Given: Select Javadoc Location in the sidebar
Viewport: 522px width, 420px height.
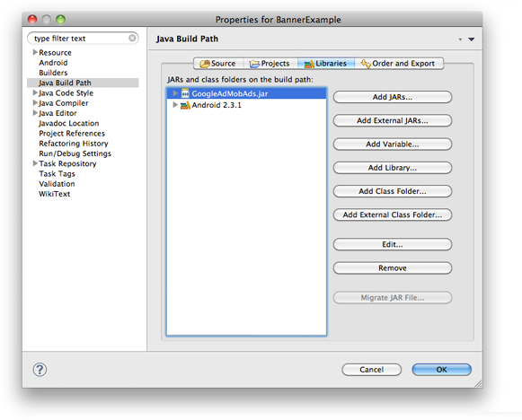Looking at the screenshot, I should (x=69, y=123).
